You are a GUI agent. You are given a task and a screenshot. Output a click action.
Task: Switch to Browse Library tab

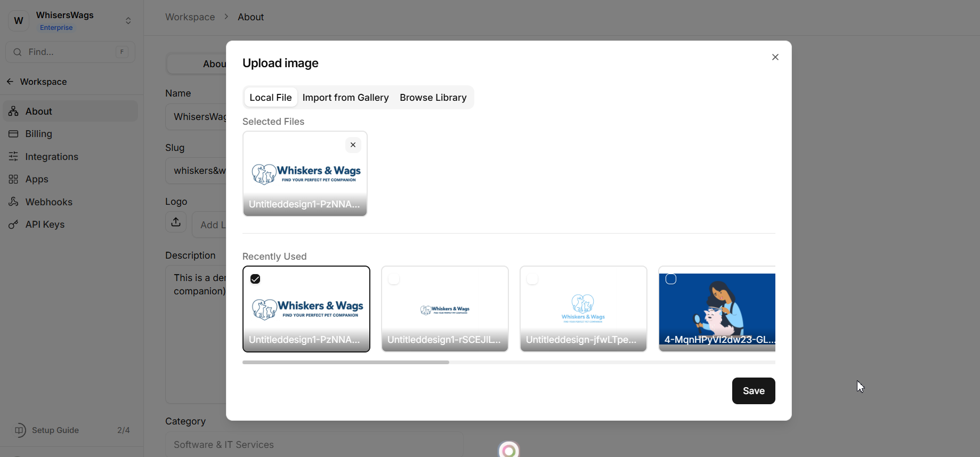[433, 98]
